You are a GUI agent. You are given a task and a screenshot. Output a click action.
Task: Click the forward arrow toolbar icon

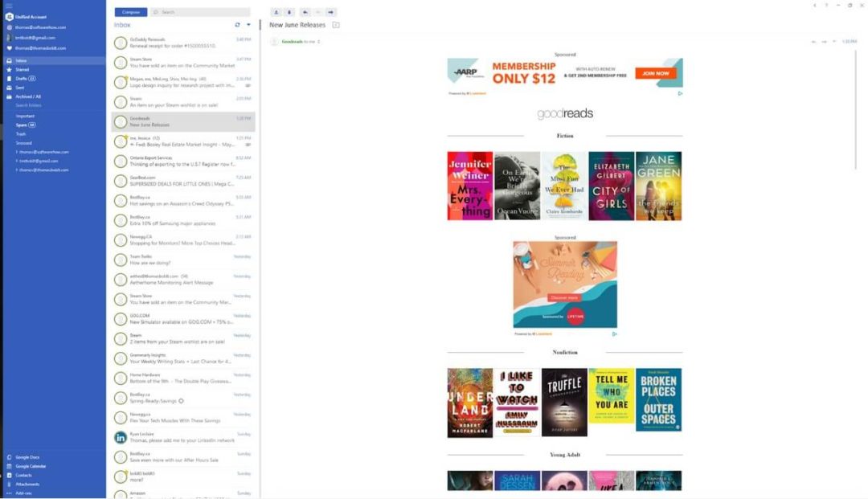point(330,12)
